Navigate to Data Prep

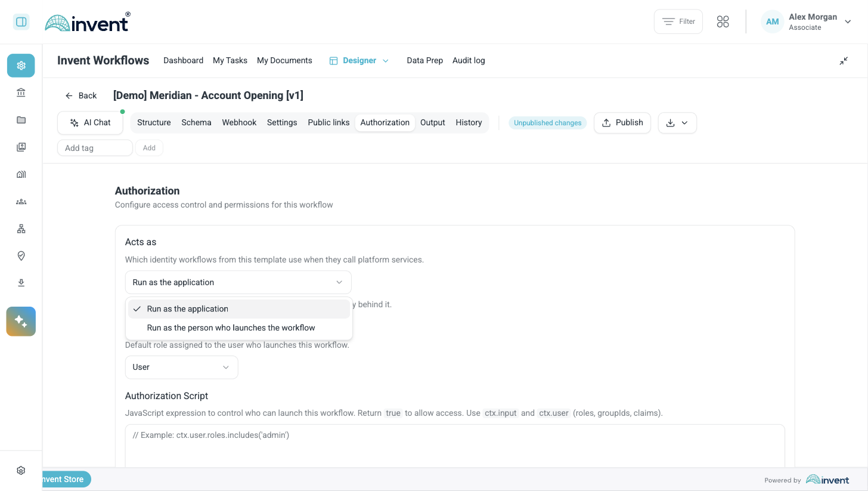click(x=424, y=60)
